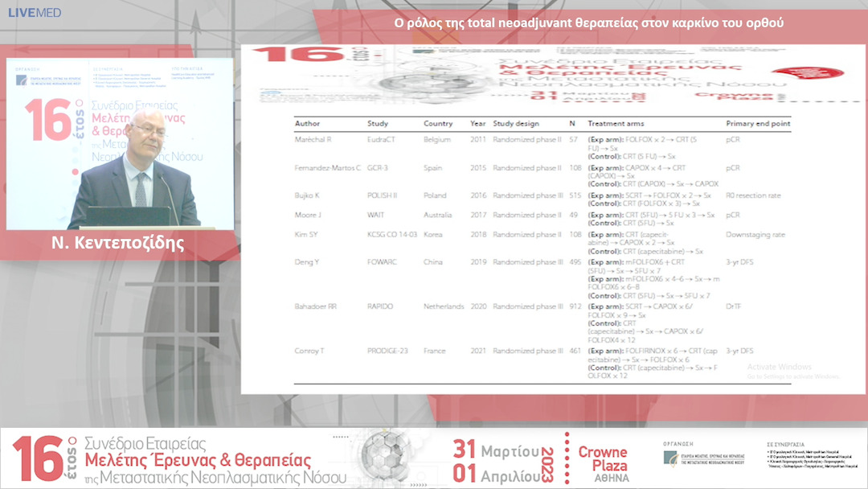Select the Treatment arms column header
The width and height of the screenshot is (868, 489).
[x=616, y=124]
